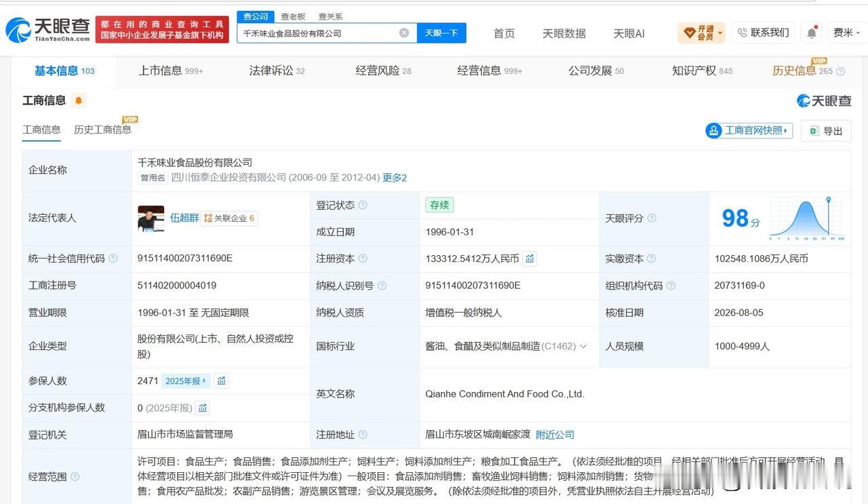Open the 工商官网快照 button

coord(749,130)
